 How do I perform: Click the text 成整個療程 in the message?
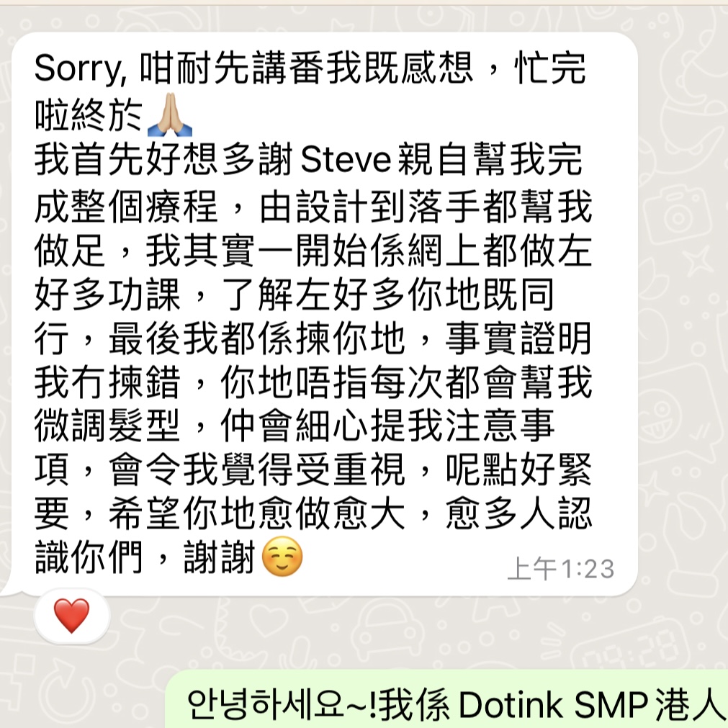pos(126,206)
